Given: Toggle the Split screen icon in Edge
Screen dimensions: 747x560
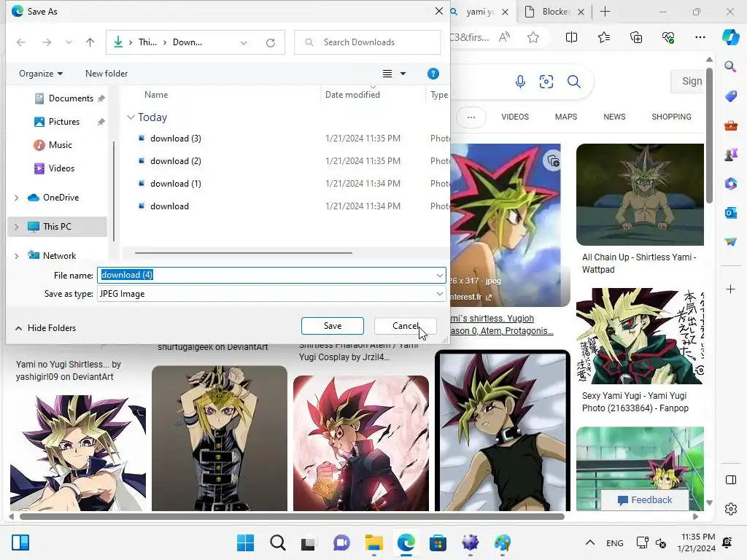Looking at the screenshot, I should click(571, 37).
